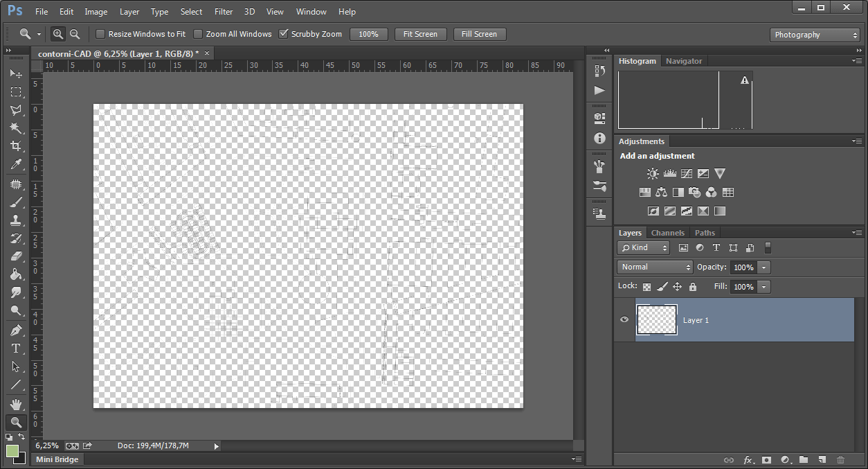Select the Path Selection tool
The width and height of the screenshot is (868, 469).
coord(16,366)
